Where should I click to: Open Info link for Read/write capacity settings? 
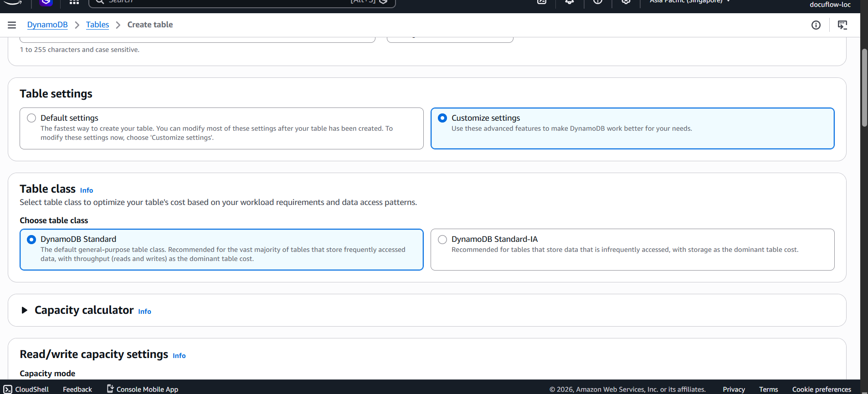coord(179,356)
